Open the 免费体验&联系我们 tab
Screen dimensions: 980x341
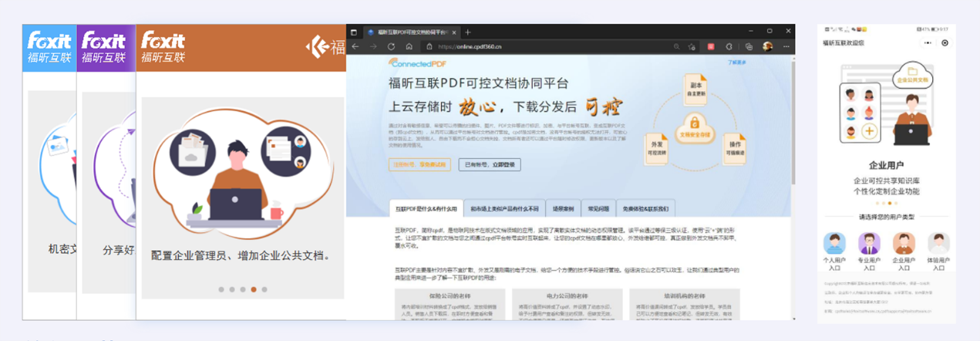tap(645, 208)
